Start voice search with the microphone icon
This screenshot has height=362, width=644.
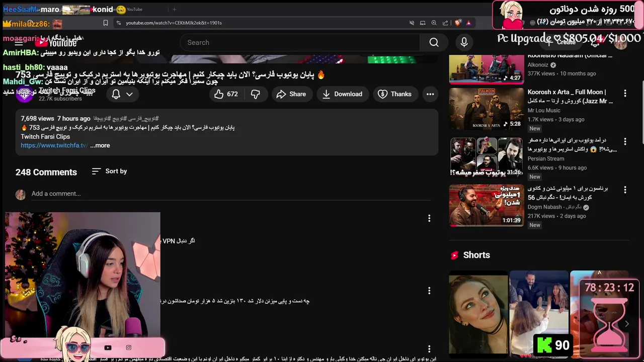pos(464,43)
